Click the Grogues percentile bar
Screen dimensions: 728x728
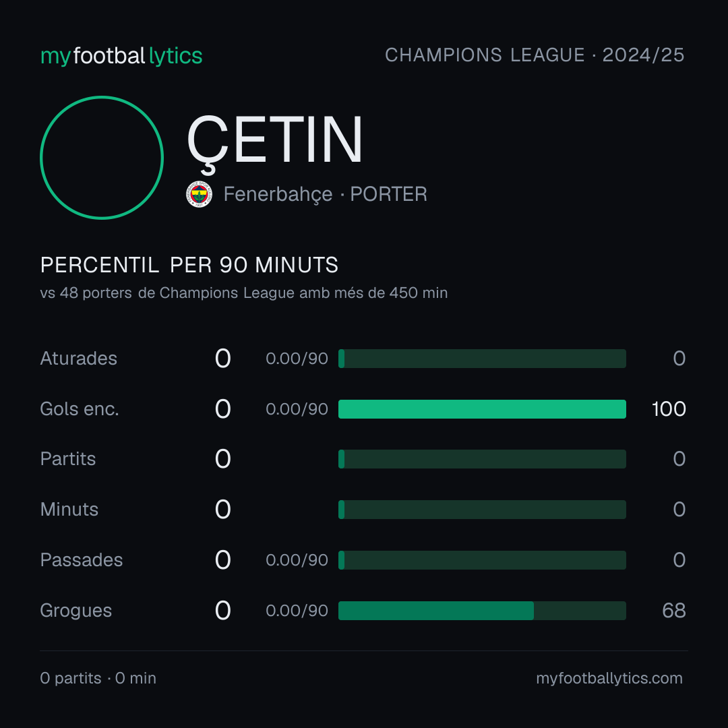(482, 611)
